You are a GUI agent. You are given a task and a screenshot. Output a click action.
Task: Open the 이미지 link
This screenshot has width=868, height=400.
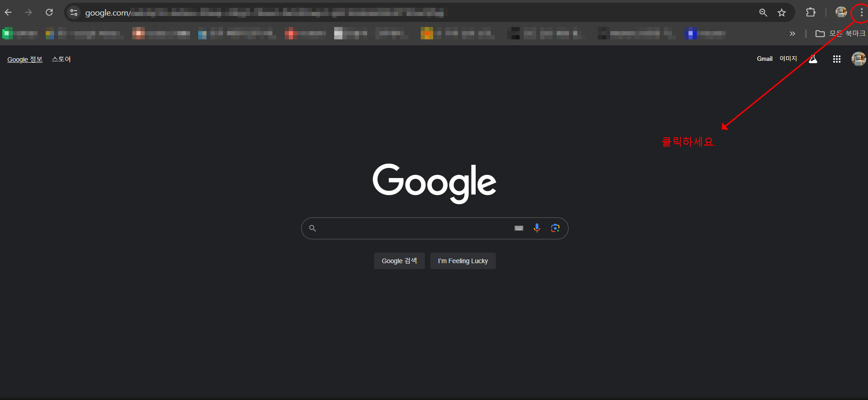pyautogui.click(x=788, y=59)
